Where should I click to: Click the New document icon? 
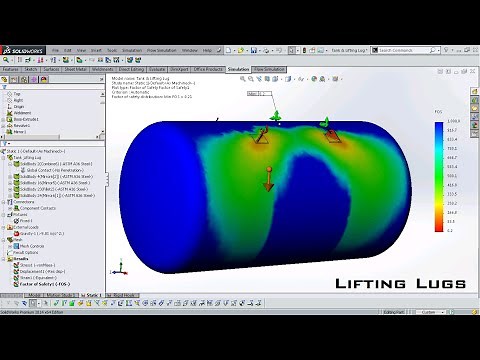pyautogui.click(x=228, y=50)
